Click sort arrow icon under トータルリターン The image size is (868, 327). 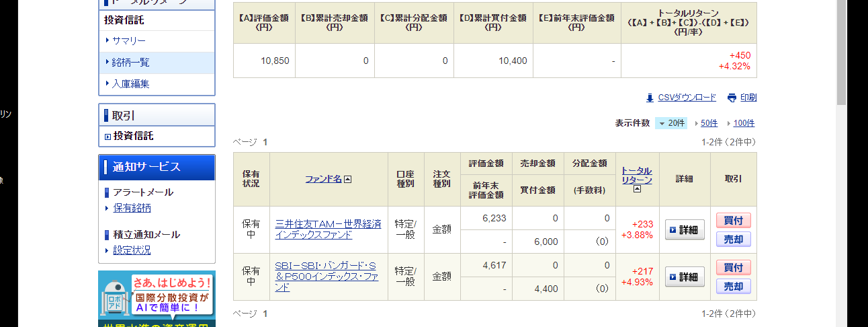(x=637, y=189)
